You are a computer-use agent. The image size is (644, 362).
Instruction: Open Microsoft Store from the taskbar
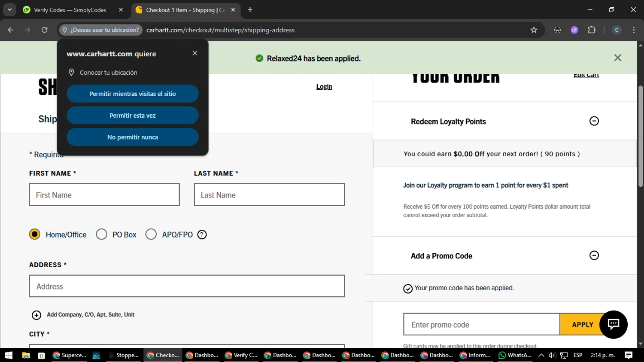coord(42,355)
